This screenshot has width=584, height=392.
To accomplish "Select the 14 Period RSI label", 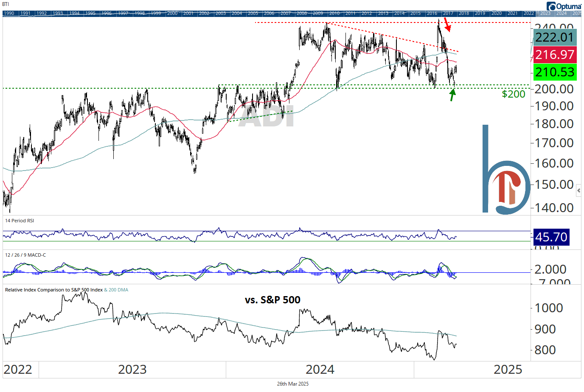I will coord(20,221).
